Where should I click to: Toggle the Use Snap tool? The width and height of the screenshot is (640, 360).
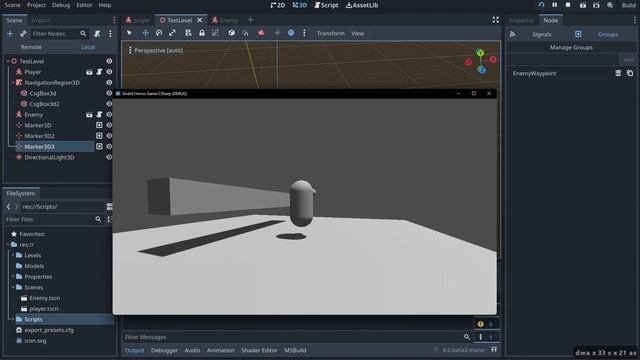[x=245, y=33]
